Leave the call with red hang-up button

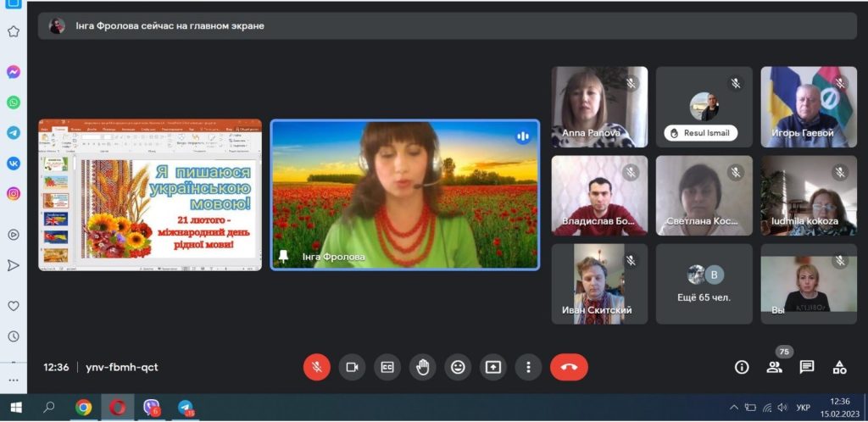[x=568, y=367]
